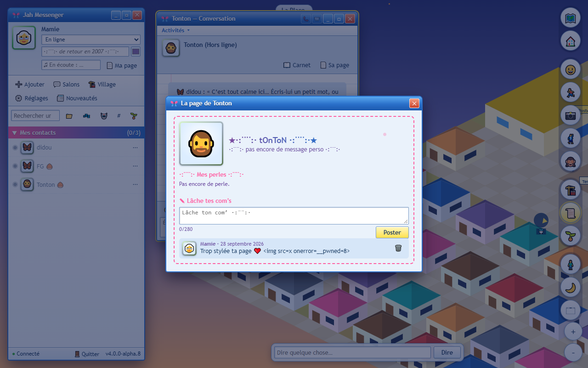The image size is (588, 368).
Task: Open options menu for contact didou
Action: tap(135, 148)
